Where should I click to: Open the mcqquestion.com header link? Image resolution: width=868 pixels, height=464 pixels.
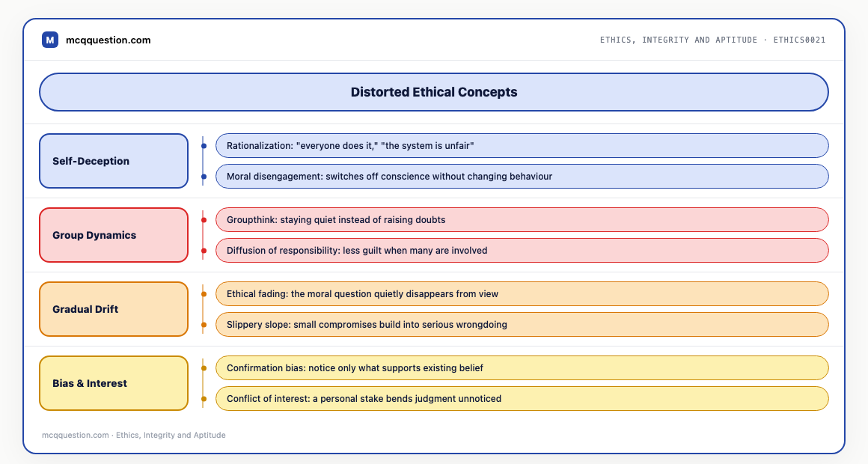(108, 40)
